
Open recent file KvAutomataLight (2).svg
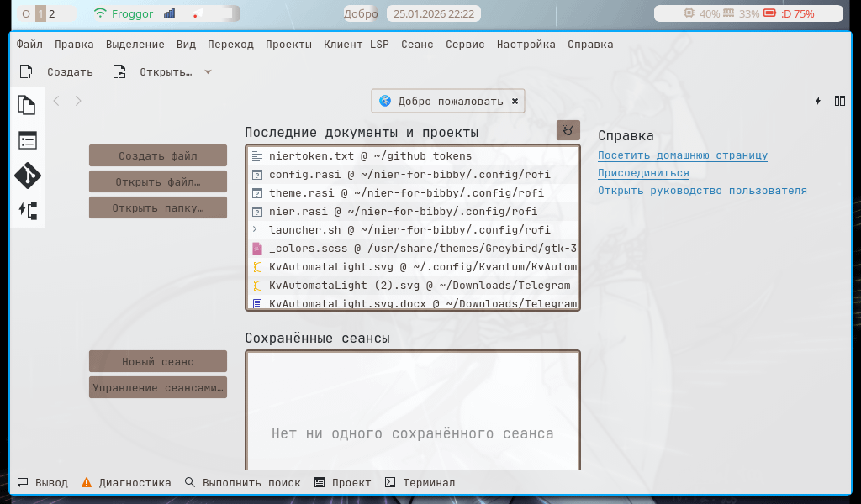coord(413,285)
